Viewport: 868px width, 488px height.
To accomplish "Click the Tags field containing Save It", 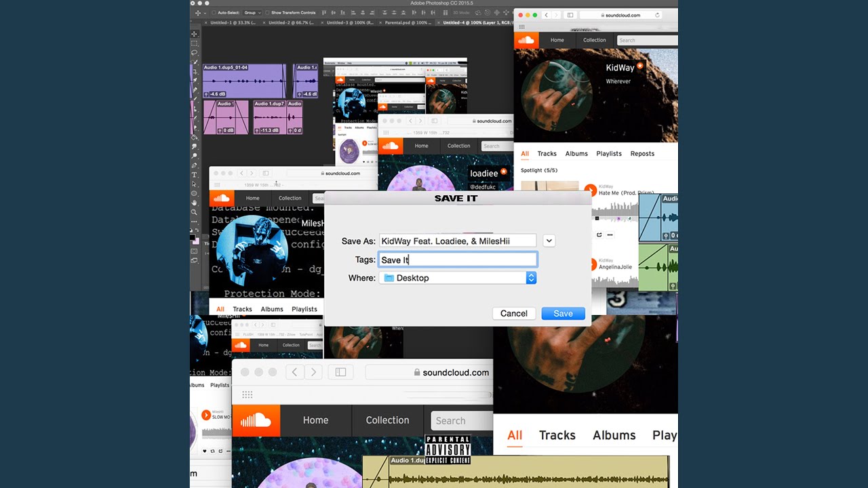I will coord(457,260).
